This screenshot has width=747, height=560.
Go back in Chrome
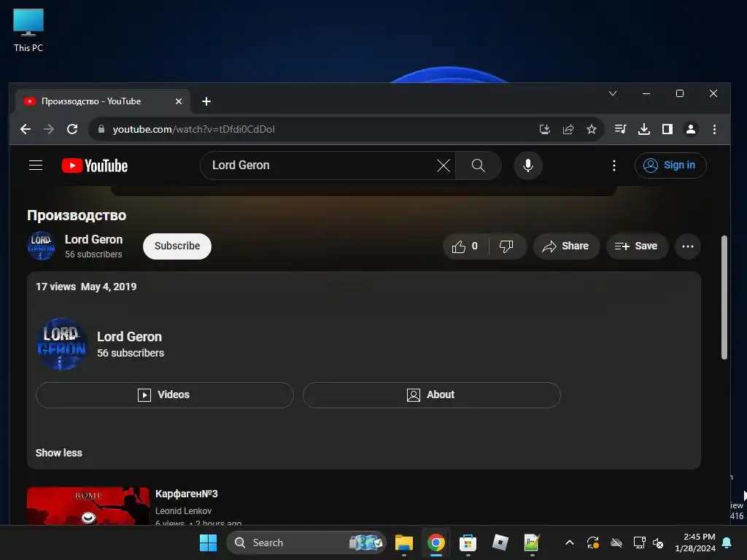tap(26, 129)
